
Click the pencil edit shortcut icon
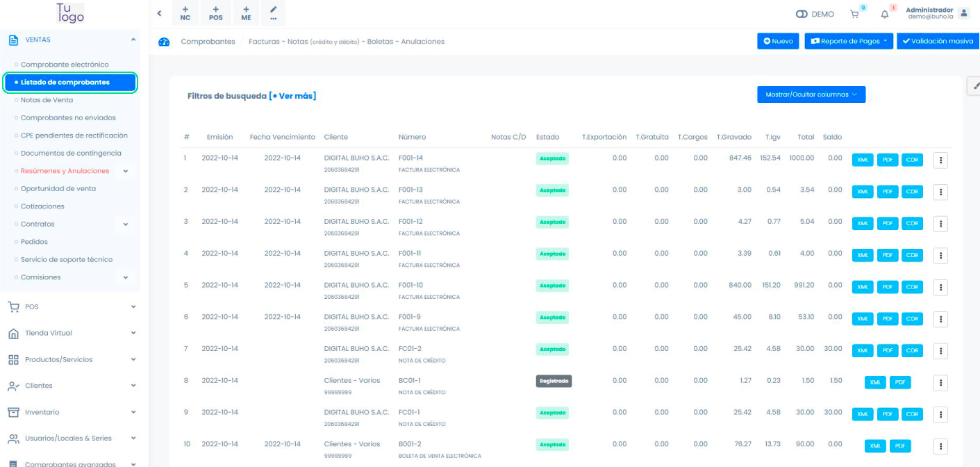(x=274, y=13)
